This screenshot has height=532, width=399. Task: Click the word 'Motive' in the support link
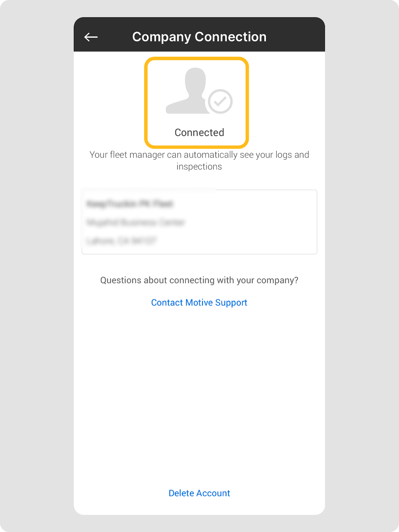pyautogui.click(x=199, y=303)
